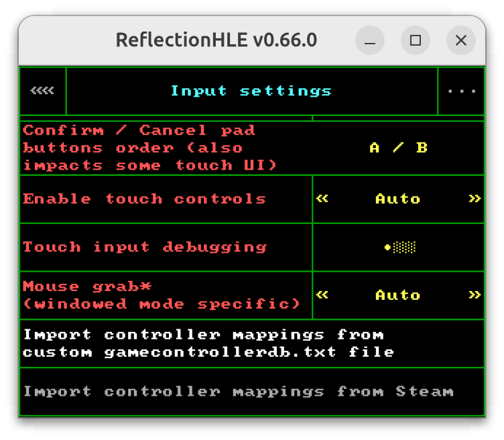
Task: Maximize the ReflectionHLE window
Action: tap(416, 40)
